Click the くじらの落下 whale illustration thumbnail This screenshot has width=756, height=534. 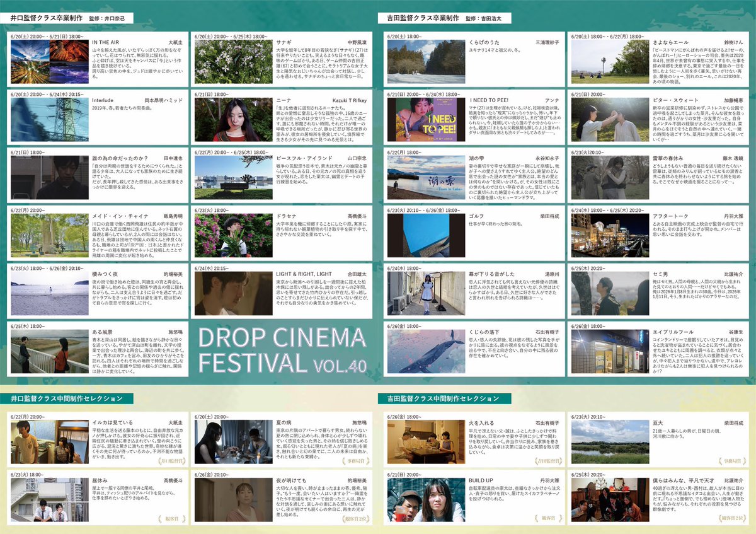coord(425,352)
